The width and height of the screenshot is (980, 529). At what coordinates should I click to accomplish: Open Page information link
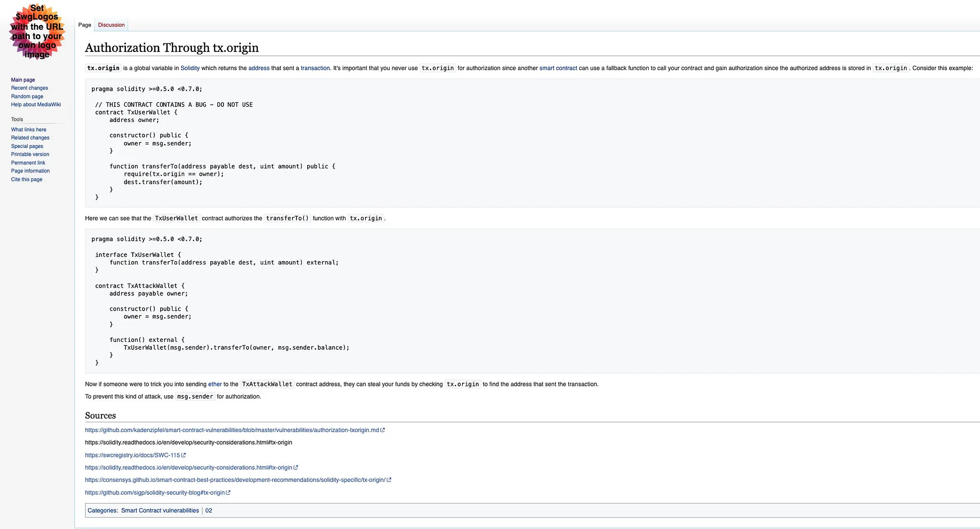tap(30, 171)
